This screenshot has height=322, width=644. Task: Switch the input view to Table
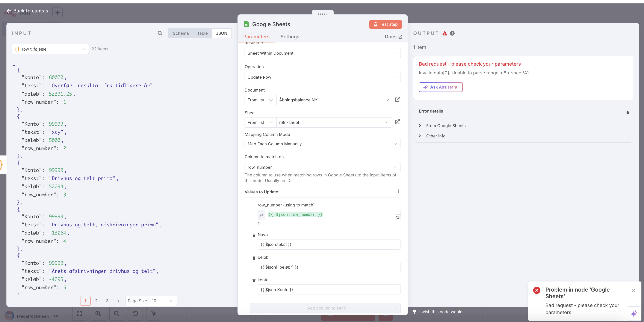tap(202, 33)
